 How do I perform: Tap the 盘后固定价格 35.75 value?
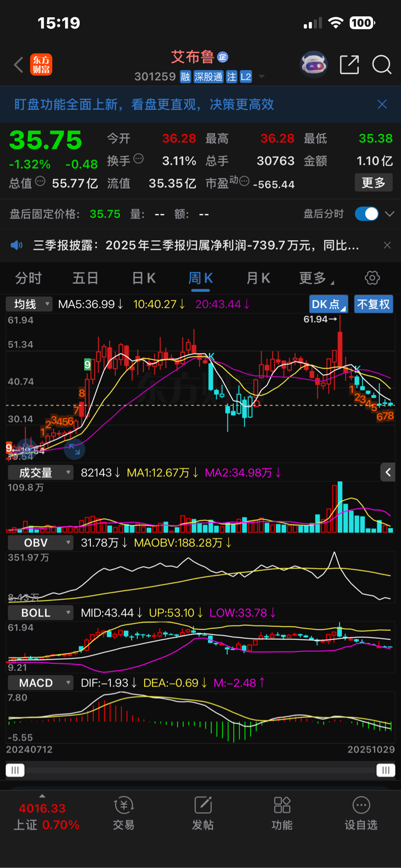tap(105, 214)
